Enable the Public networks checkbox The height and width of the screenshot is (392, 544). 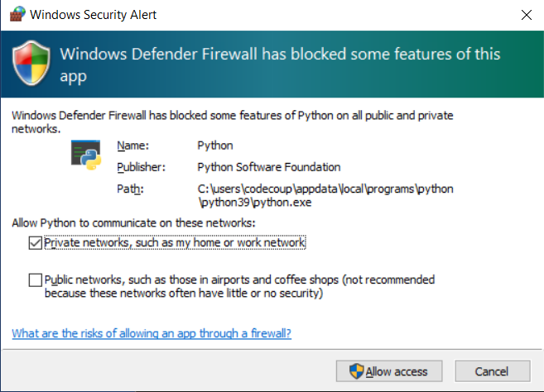35,280
